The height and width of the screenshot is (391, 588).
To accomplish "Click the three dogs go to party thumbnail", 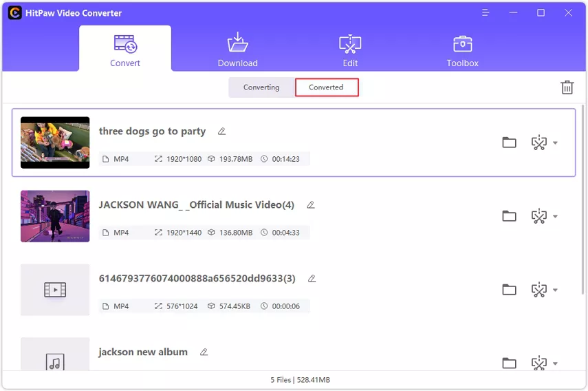I will [x=55, y=142].
